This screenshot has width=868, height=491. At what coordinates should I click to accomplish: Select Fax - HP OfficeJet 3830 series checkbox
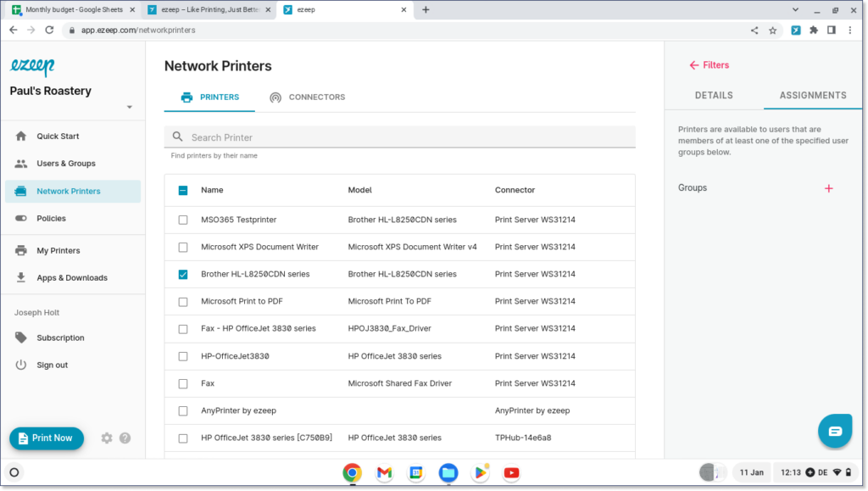(x=183, y=329)
